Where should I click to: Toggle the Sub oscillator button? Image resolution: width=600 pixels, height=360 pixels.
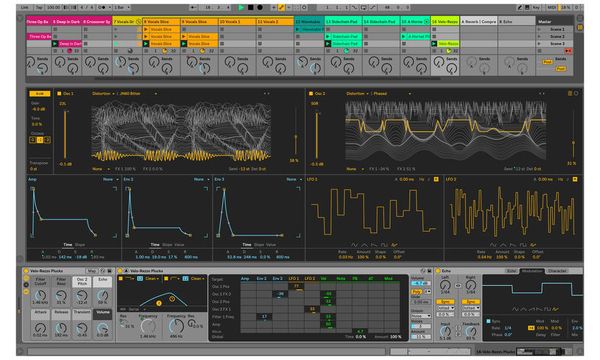click(40, 93)
